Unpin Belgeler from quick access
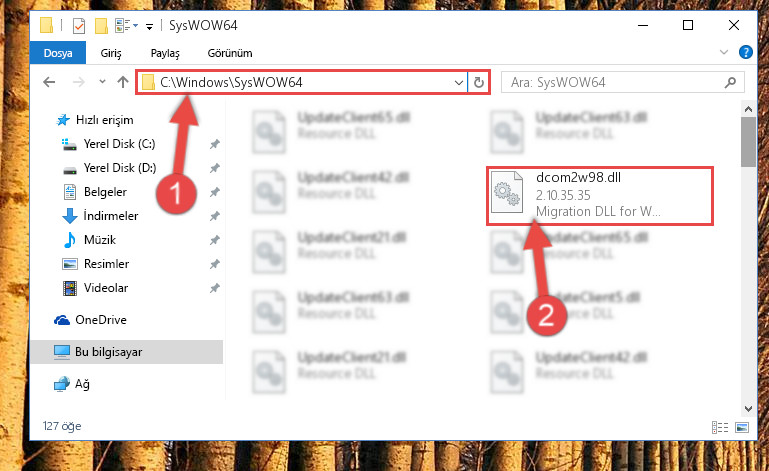This screenshot has width=769, height=471. point(214,192)
